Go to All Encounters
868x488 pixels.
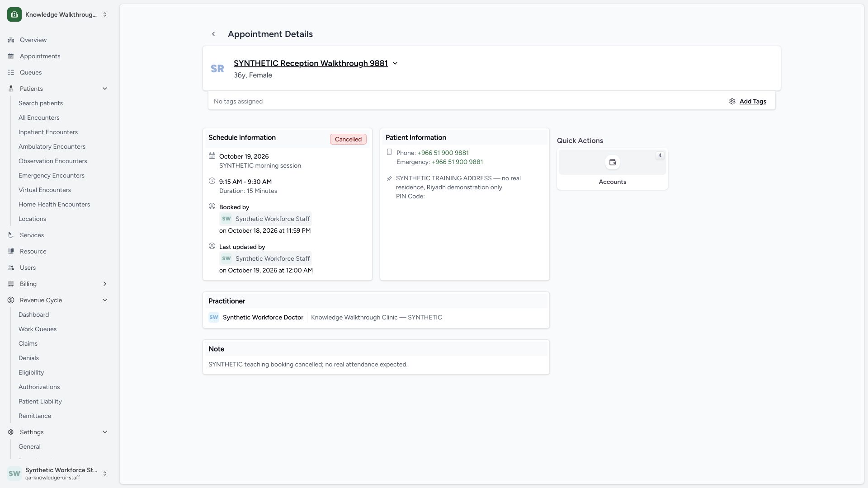coord(39,117)
